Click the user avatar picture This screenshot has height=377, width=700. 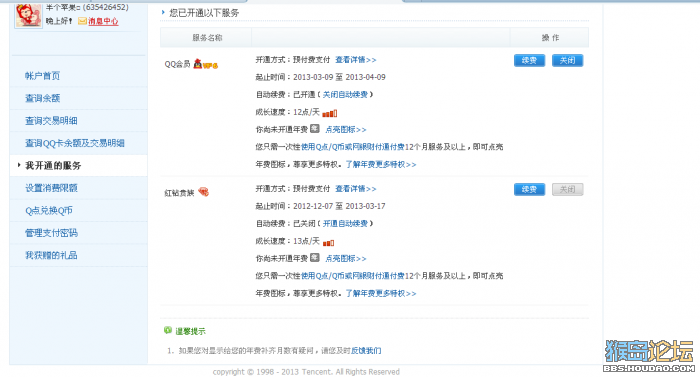(28, 15)
